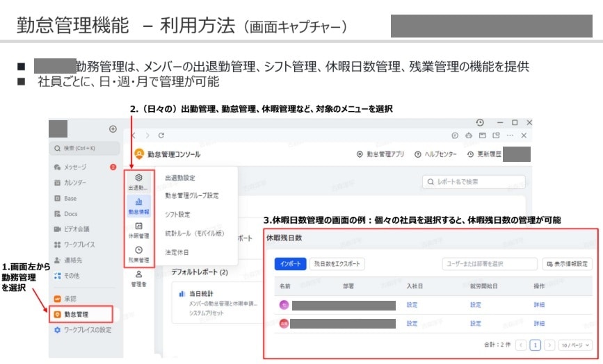Click 就労開始日 設定 in the first employee row
This screenshot has width=603, height=364.
pyautogui.click(x=476, y=304)
